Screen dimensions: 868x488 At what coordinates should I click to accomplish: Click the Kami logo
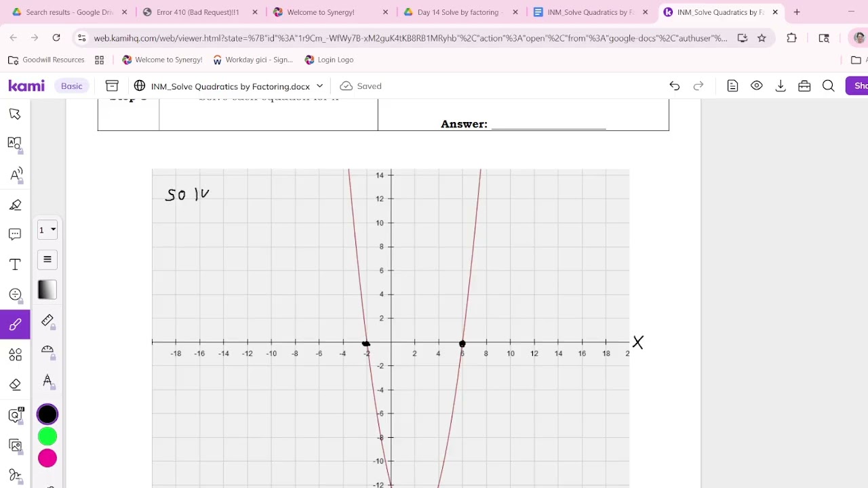[26, 86]
